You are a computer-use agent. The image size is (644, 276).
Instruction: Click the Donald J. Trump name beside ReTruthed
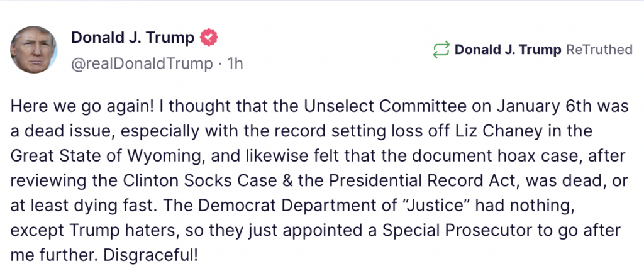[x=508, y=50]
